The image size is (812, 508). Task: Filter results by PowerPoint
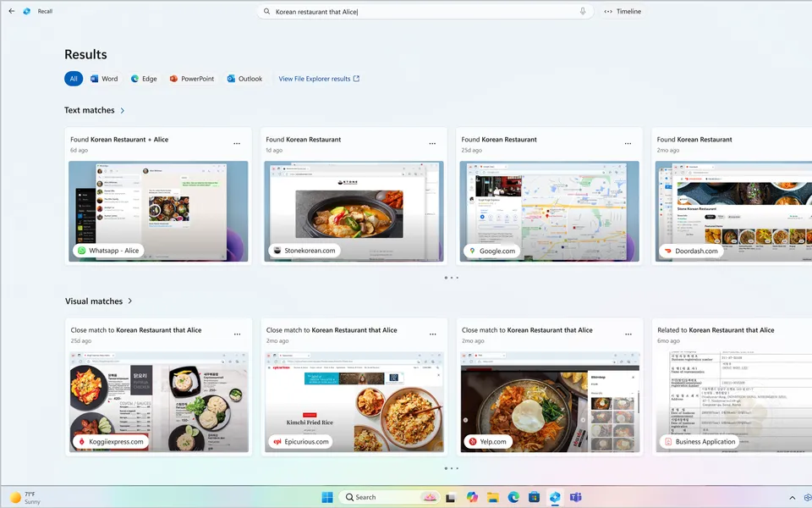(192, 79)
